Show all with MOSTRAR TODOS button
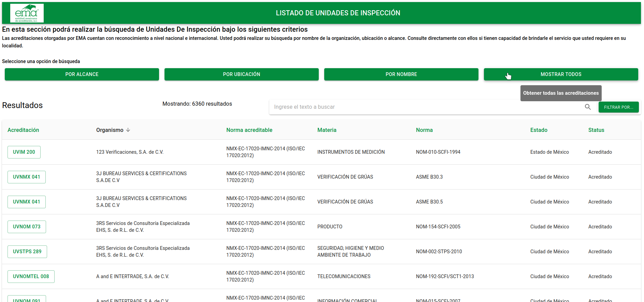644x302 pixels. pos(561,74)
